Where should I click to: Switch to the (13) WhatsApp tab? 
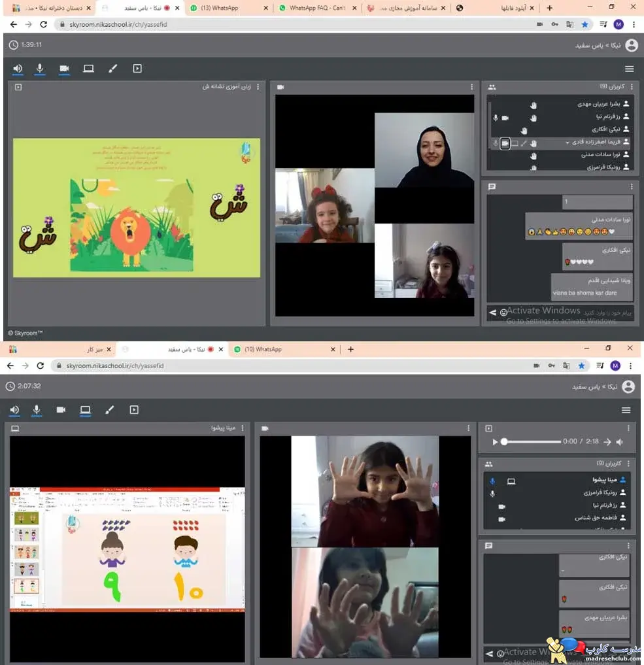pyautogui.click(x=229, y=8)
